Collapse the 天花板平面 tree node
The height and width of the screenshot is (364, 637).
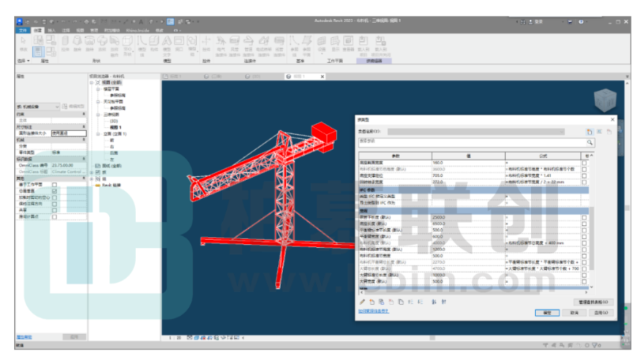(x=98, y=101)
